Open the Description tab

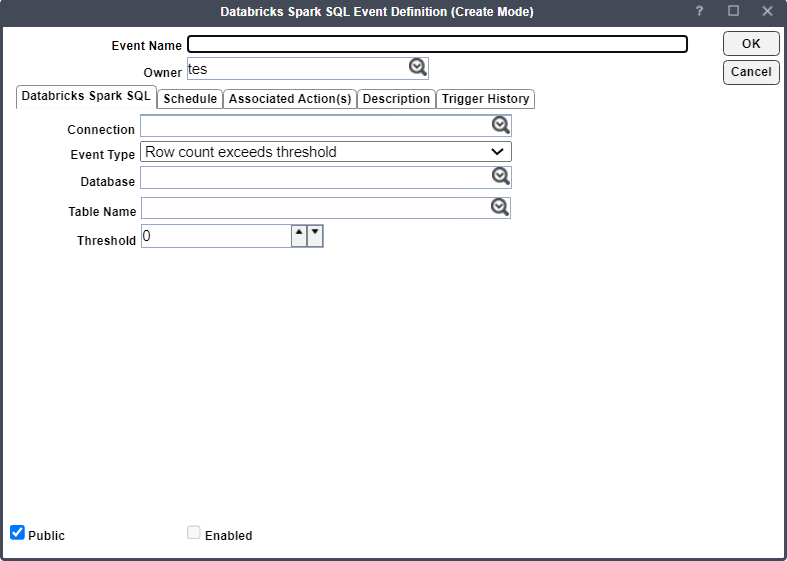click(x=396, y=99)
